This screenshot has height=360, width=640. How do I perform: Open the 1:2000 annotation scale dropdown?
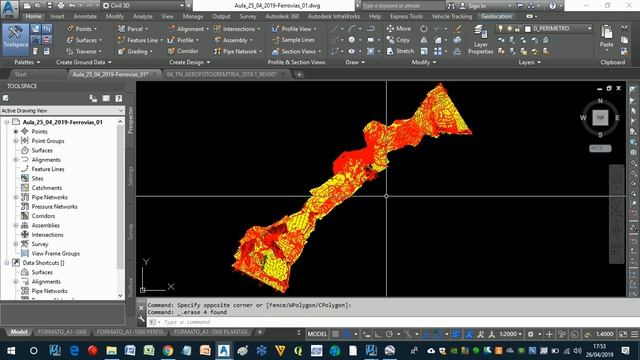click(511, 334)
